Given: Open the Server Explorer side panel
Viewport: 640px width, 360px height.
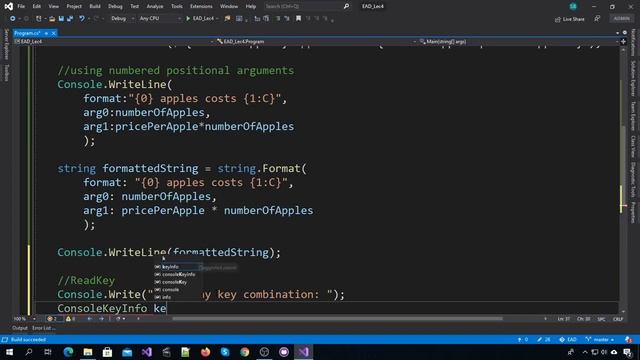Looking at the screenshot, I should (6, 44).
